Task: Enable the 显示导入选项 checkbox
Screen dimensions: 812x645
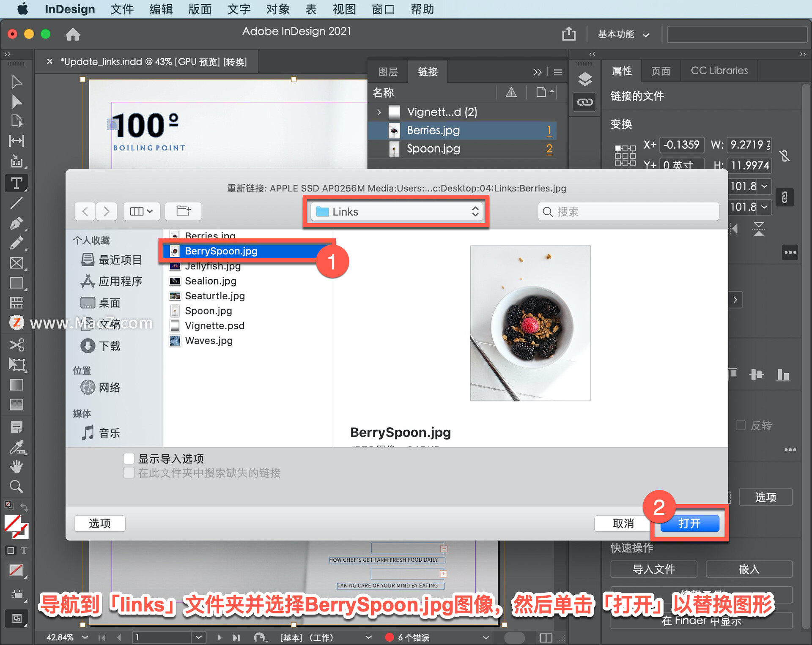Action: (x=129, y=458)
